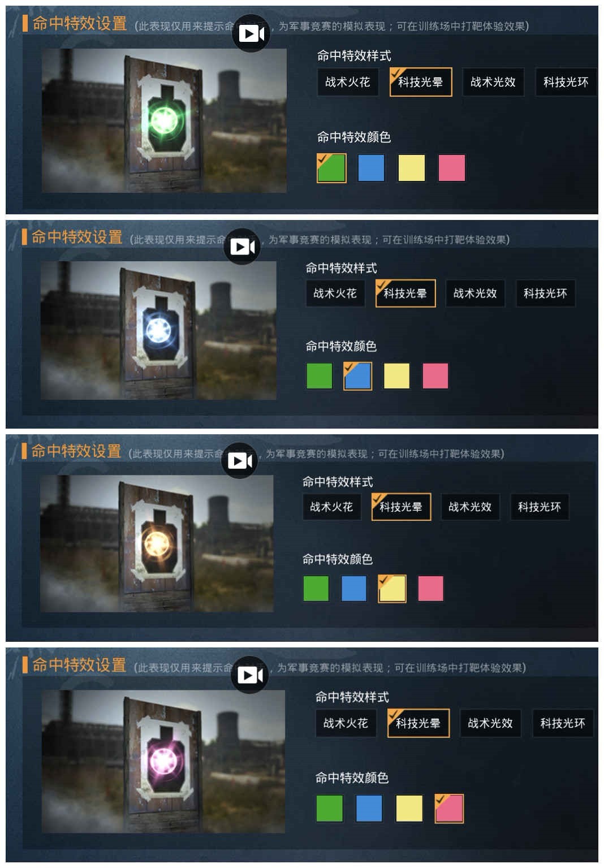Viewport: 604px width, 868px height.
Task: Click video camera icon in first panel
Action: tap(251, 33)
